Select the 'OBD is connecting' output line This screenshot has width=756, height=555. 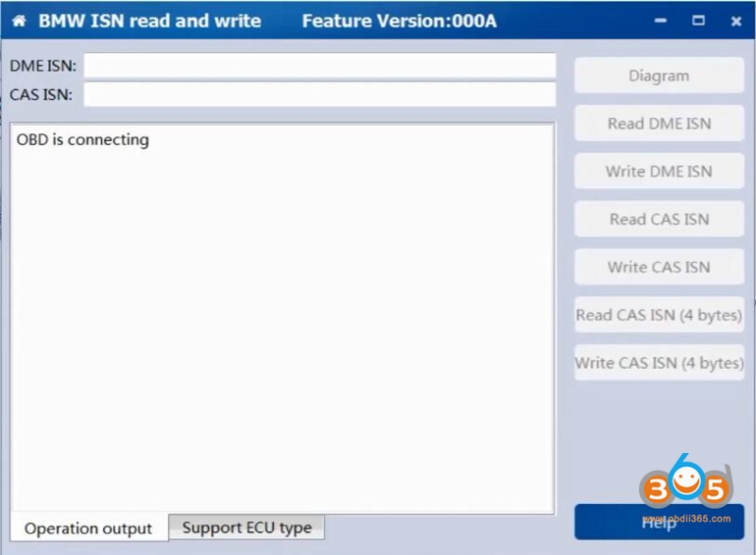coord(82,140)
